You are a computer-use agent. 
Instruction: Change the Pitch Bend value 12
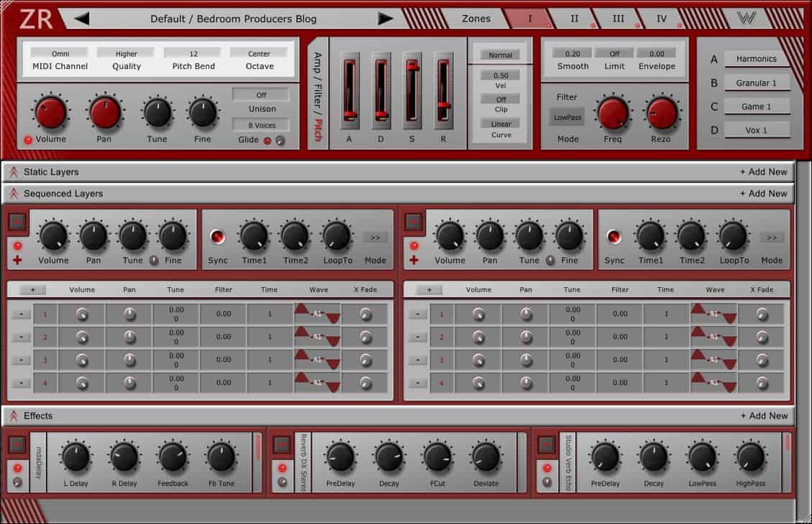point(193,53)
